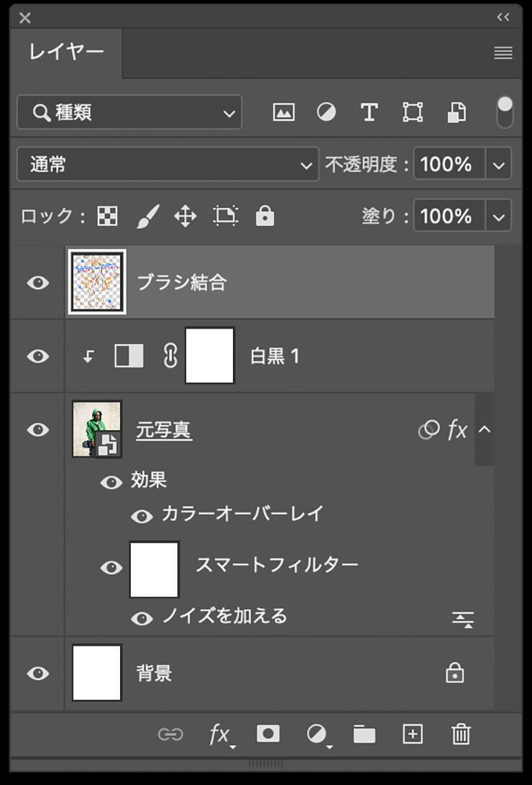Click the delete layer trash icon
The height and width of the screenshot is (785, 532).
[x=461, y=734]
